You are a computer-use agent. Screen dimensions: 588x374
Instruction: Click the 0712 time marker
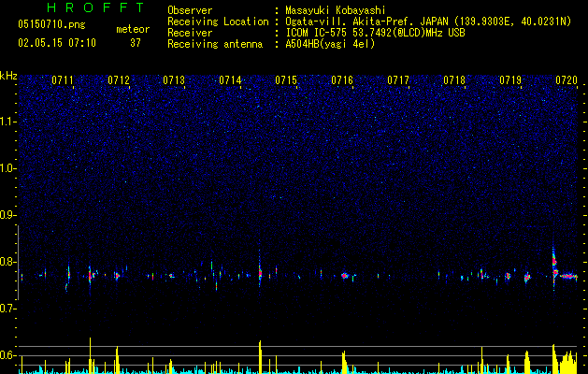pyautogui.click(x=119, y=80)
